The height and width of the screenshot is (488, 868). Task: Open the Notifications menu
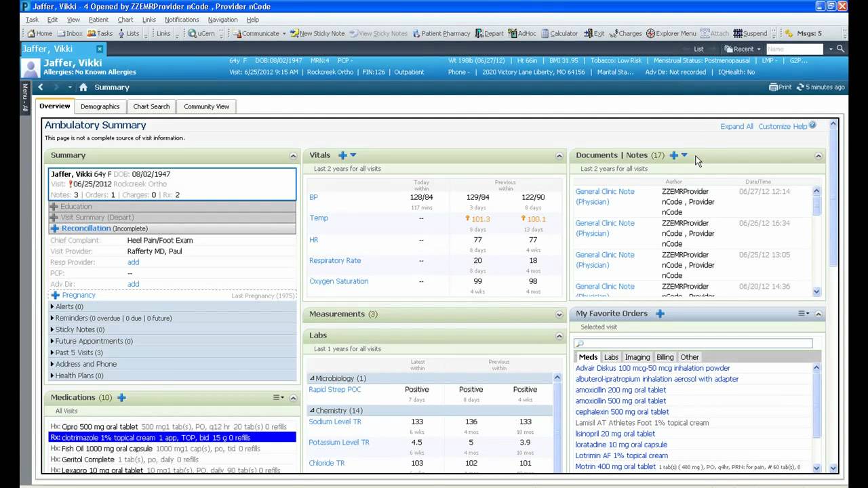182,20
